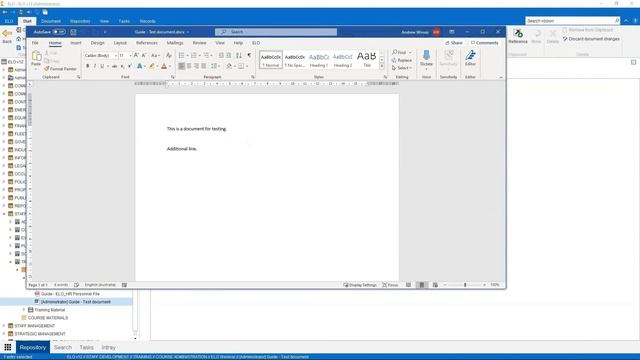The image size is (640, 360).
Task: Open the Paragraph dialog launcher
Action: (x=253, y=77)
